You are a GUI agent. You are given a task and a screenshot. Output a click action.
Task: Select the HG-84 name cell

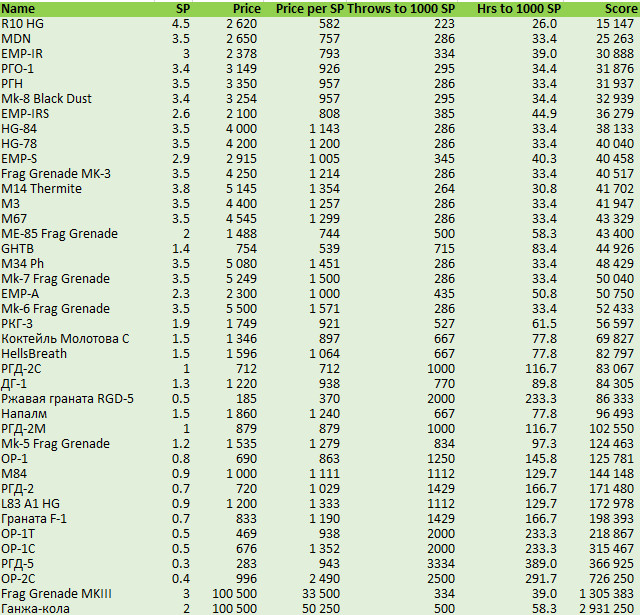19,129
